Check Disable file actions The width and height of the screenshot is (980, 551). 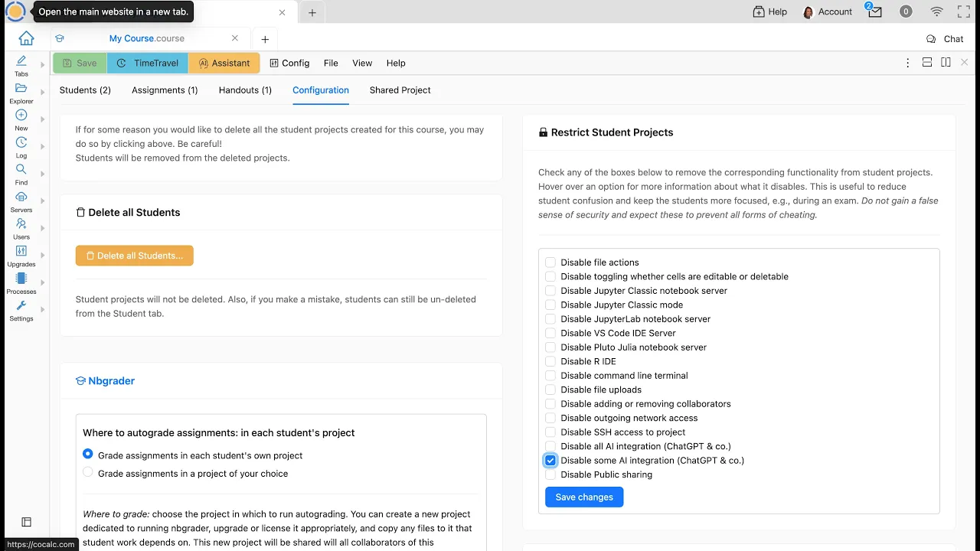click(550, 262)
